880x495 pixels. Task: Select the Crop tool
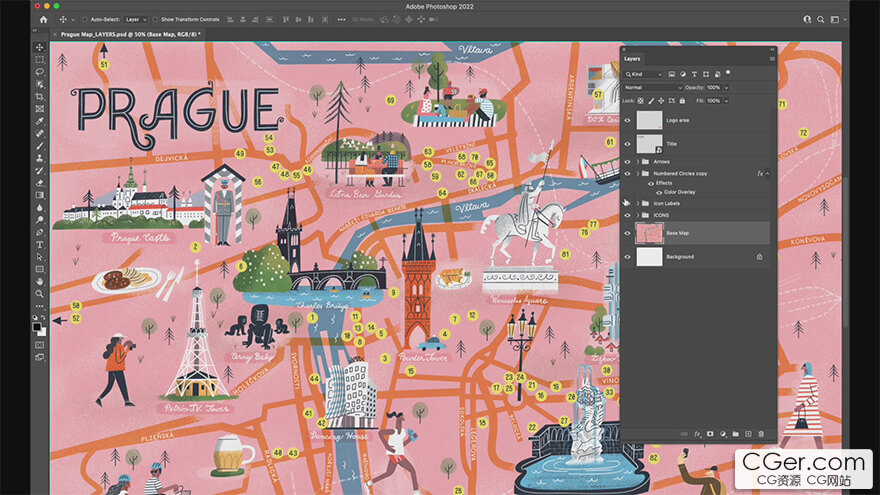[x=39, y=97]
